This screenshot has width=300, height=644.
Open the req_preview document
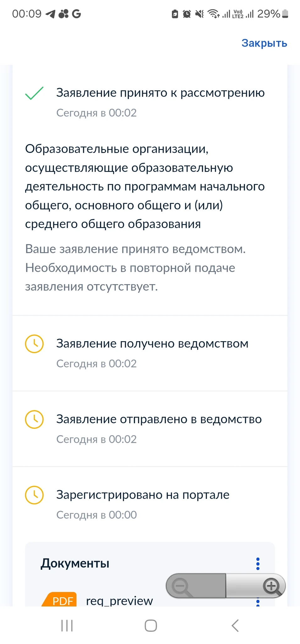pos(119,601)
